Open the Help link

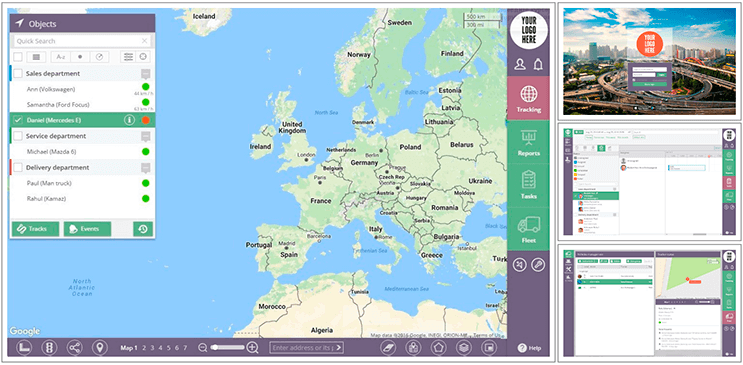[529, 348]
